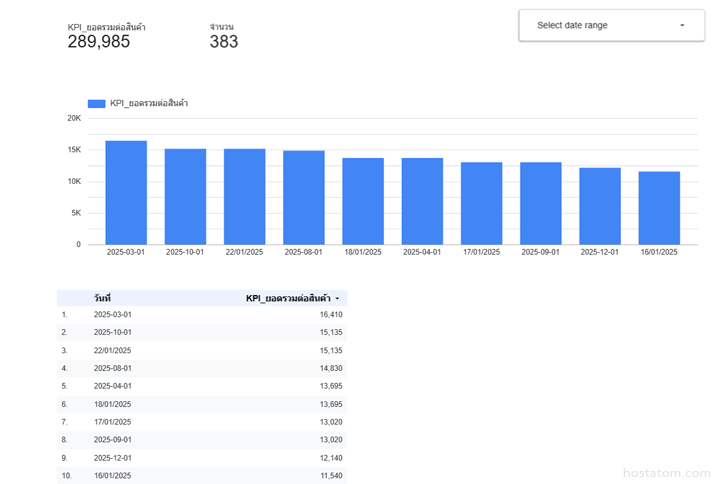
Task: Click the 12,140 value in table row 9
Action: [330, 458]
